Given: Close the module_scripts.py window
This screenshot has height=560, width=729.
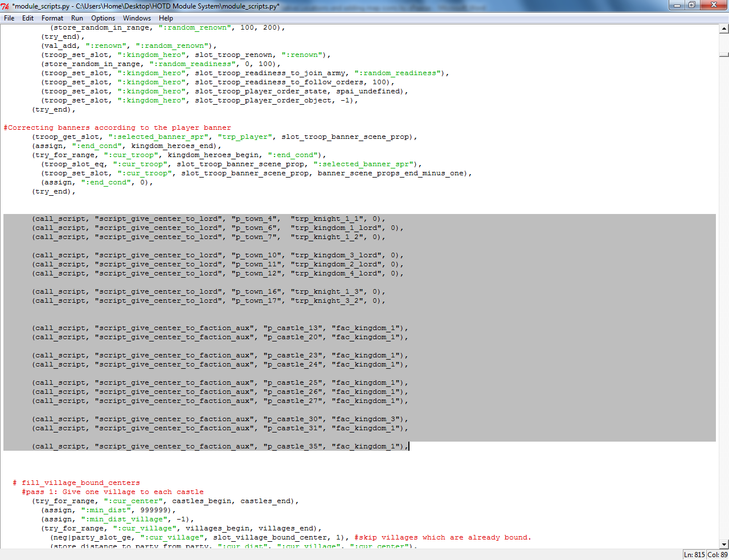Looking at the screenshot, I should pos(713,5).
